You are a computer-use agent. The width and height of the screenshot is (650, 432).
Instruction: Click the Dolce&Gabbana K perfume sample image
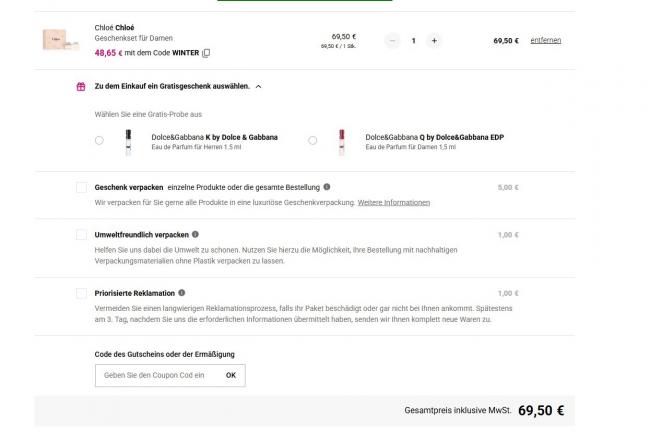128,140
